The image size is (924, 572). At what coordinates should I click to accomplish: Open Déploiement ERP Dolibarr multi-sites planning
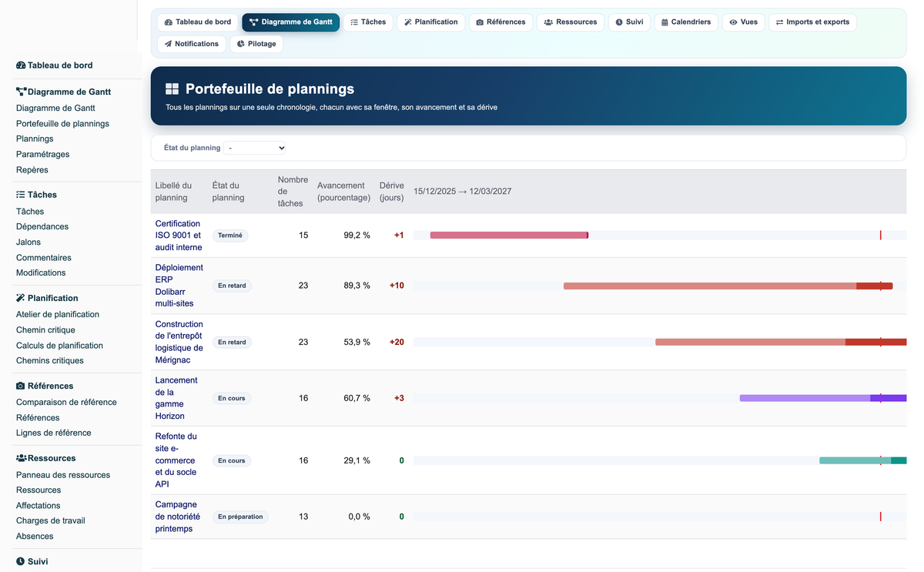coord(179,286)
